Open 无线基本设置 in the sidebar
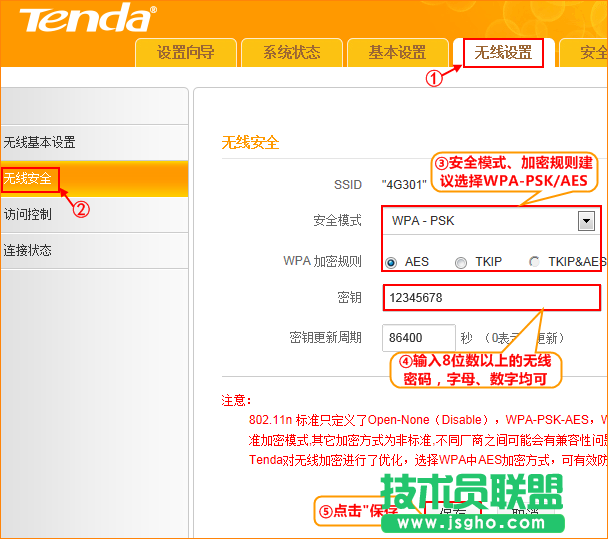The image size is (608, 539). [40, 143]
